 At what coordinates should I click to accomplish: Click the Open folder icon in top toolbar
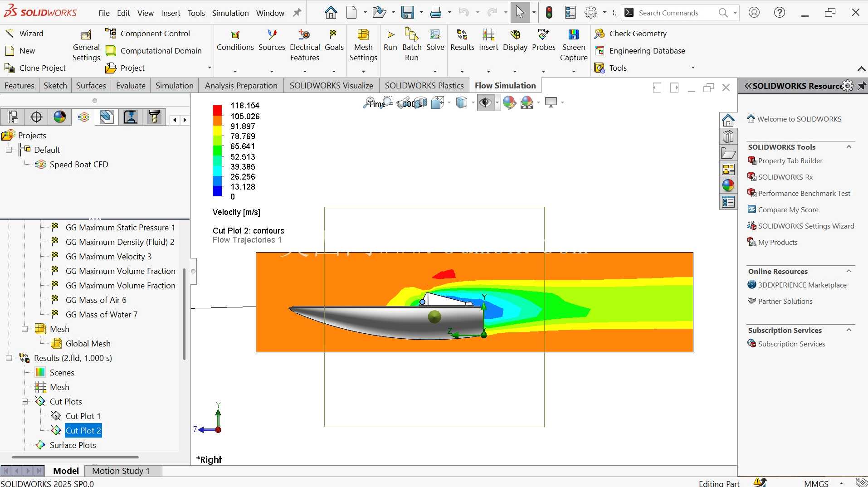pyautogui.click(x=379, y=13)
